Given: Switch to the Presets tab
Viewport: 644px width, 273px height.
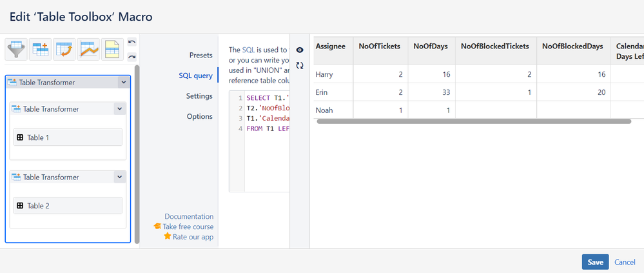Looking at the screenshot, I should (x=201, y=55).
